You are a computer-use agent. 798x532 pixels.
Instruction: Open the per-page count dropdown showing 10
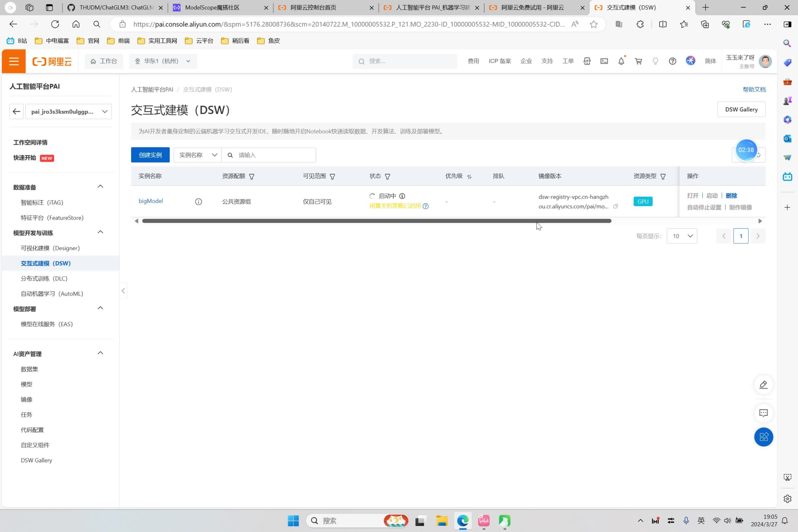(682, 236)
